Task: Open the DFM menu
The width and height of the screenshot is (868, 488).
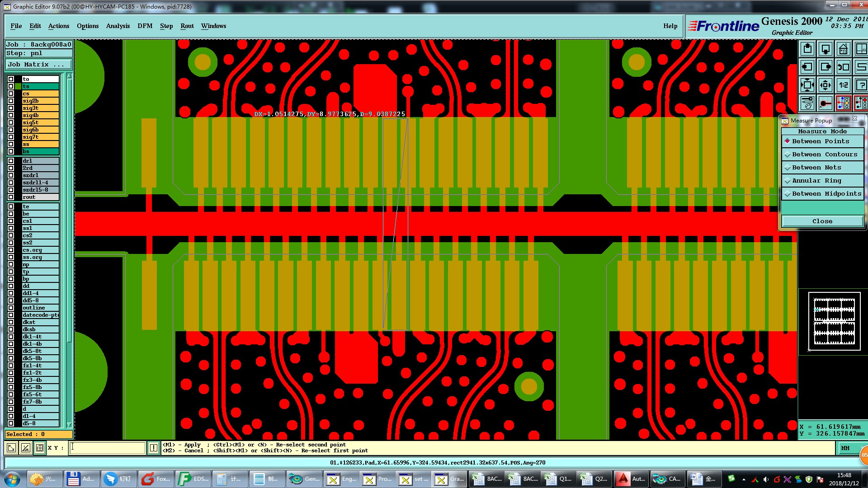Action: pyautogui.click(x=145, y=26)
